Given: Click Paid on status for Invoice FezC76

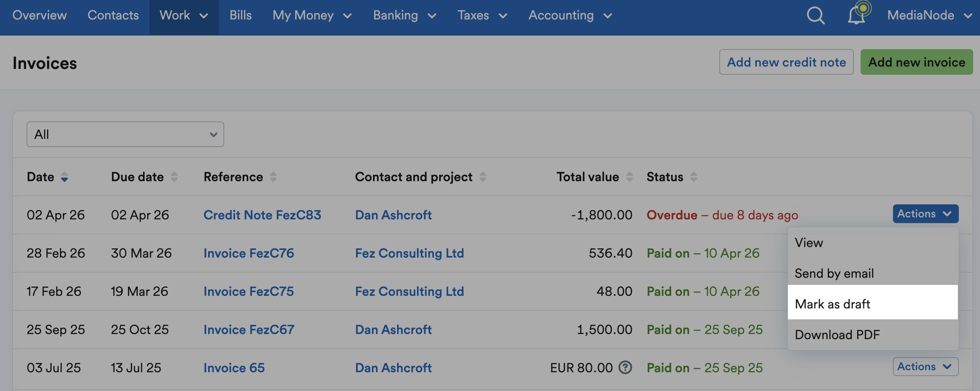Looking at the screenshot, I should [x=703, y=253].
